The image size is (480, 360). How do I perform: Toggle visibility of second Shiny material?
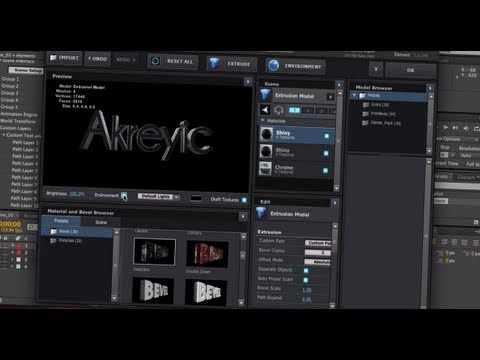[326, 153]
